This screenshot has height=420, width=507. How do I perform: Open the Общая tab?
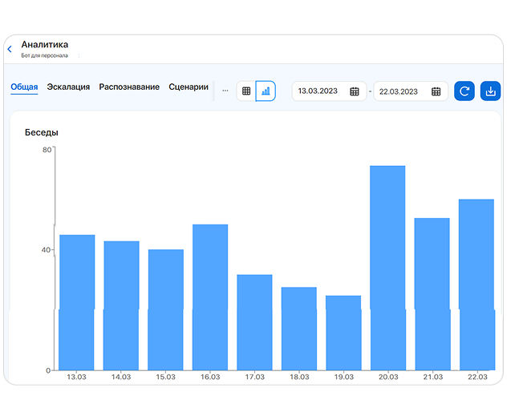[24, 87]
